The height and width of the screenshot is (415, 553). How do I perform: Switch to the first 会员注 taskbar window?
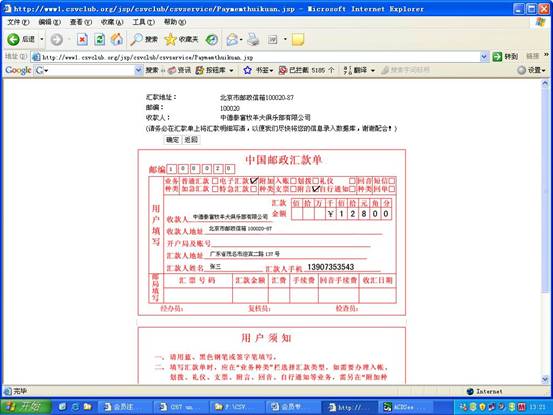(124, 407)
